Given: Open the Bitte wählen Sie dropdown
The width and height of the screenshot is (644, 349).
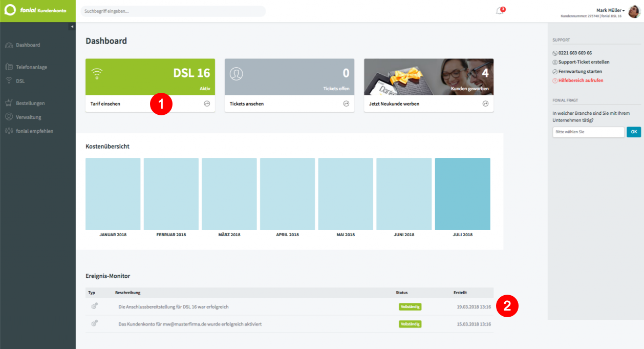Looking at the screenshot, I should point(588,132).
